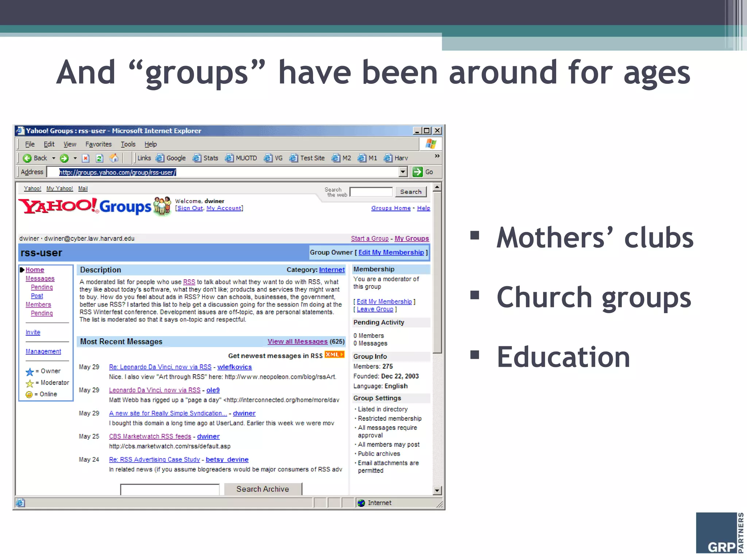This screenshot has width=747, height=560.
Task: Click the Mail link at top
Action: click(x=83, y=188)
